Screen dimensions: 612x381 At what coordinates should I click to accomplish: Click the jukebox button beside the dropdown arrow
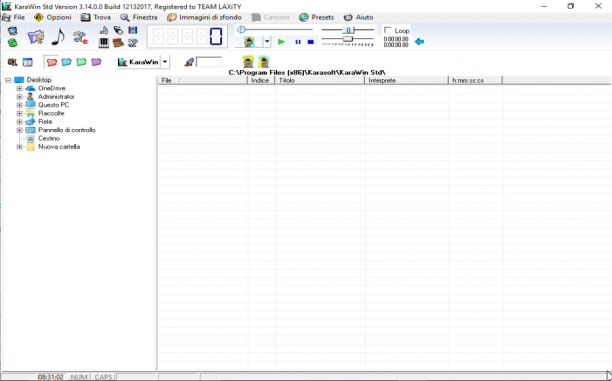click(x=249, y=42)
